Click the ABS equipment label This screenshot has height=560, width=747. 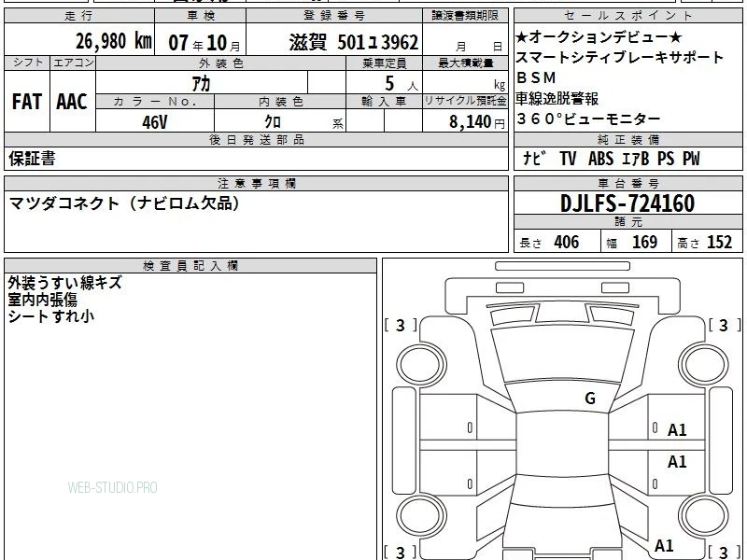tap(600, 159)
